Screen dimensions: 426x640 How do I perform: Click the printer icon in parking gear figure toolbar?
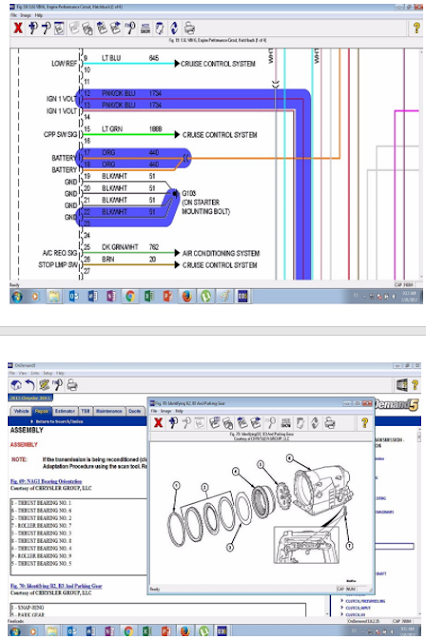(330, 423)
